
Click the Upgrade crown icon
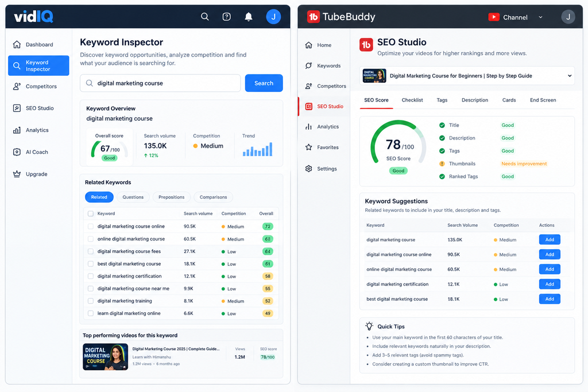17,174
